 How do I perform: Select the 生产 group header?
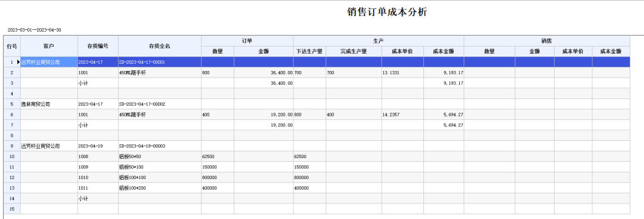tap(378, 41)
